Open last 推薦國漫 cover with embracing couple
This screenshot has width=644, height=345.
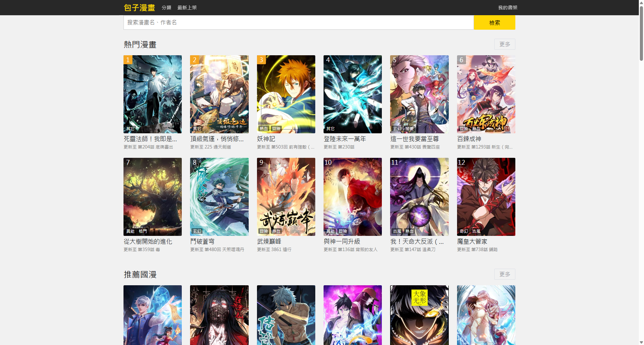(486, 315)
